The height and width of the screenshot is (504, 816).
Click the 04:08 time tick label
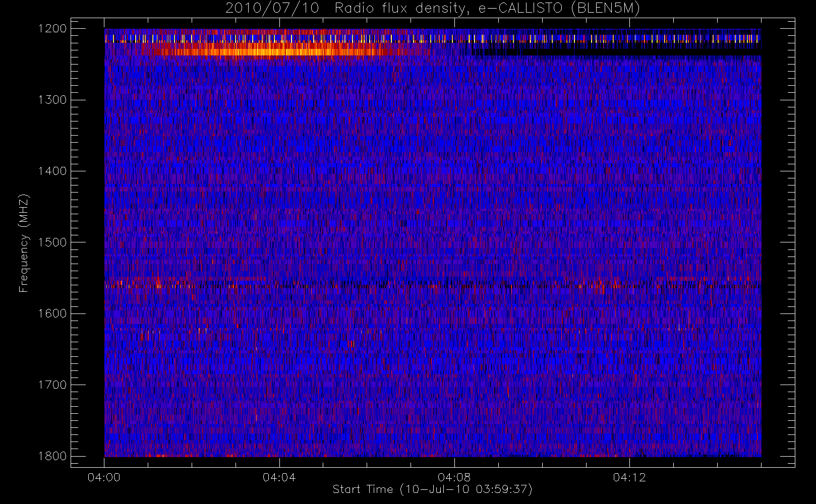coord(454,477)
